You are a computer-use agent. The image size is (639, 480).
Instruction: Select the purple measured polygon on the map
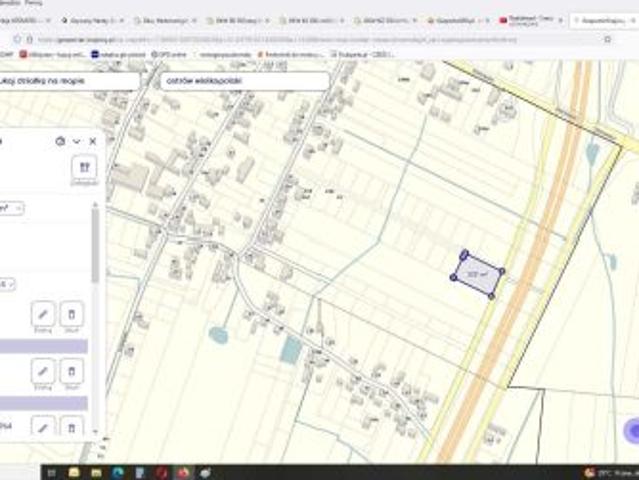(x=478, y=275)
